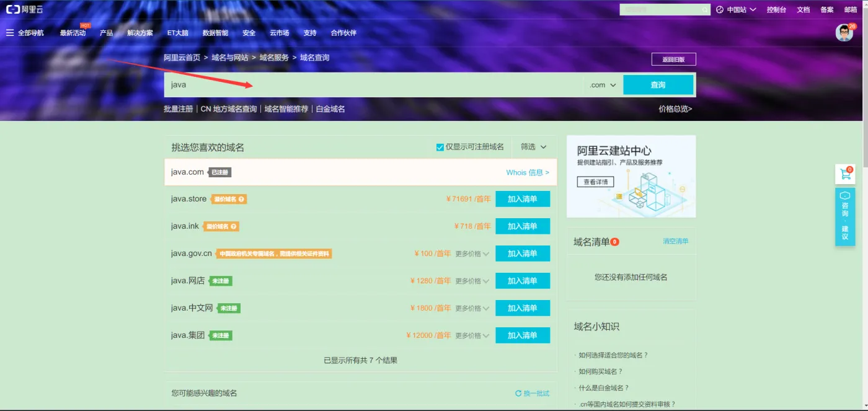Open 邮箱 in the top bar
Screen dimensions: 868x411
[851, 10]
